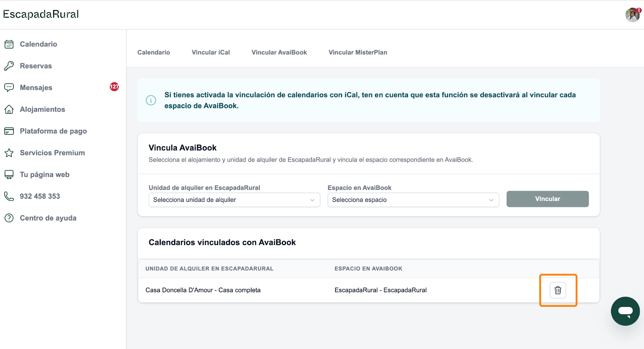Switch to the Vincular iCal tab
This screenshot has height=349, width=644.
pos(211,52)
